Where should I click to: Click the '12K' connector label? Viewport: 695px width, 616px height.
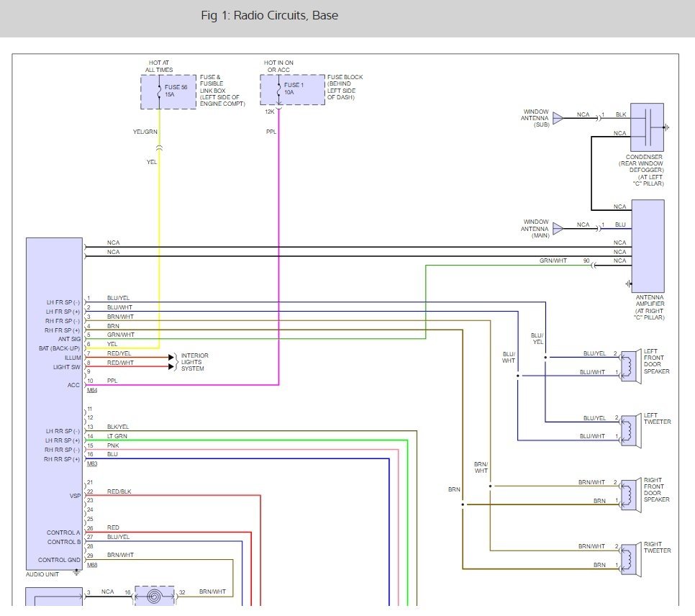(270, 112)
